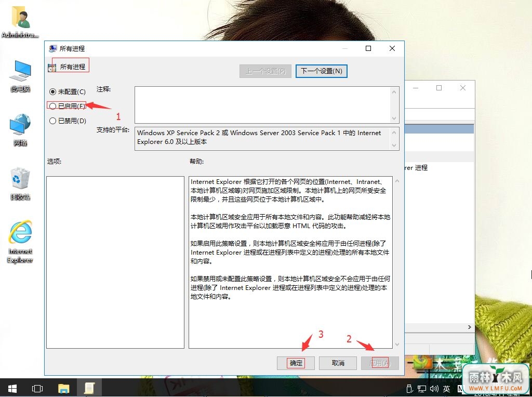Viewport: 532px width, 397px height.
Task: Open the 网络 desktop icon
Action: (21, 130)
